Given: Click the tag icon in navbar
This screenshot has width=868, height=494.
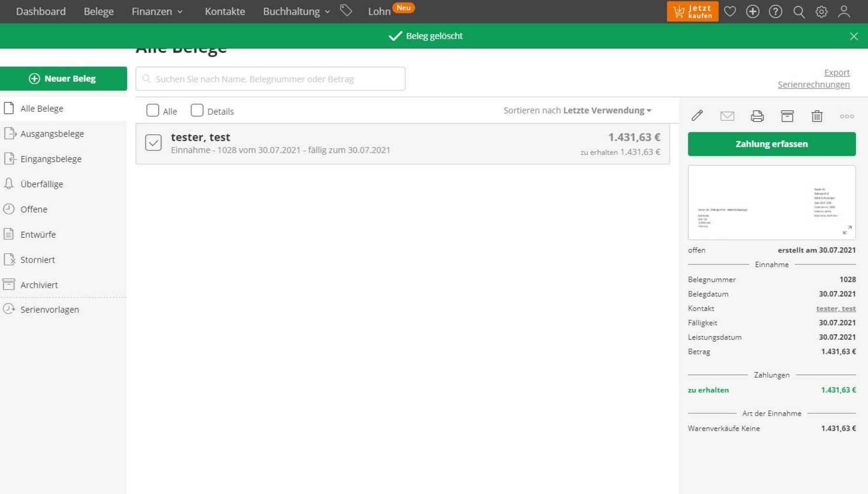Looking at the screenshot, I should click(x=346, y=11).
